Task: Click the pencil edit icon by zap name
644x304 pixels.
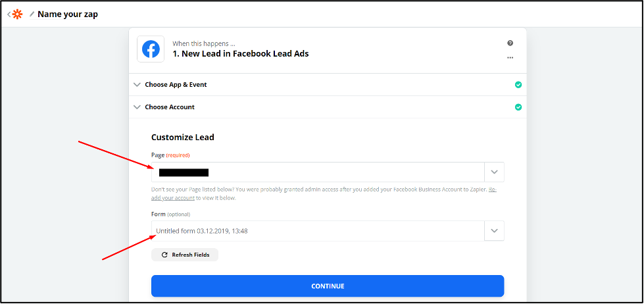Action: pos(32,14)
